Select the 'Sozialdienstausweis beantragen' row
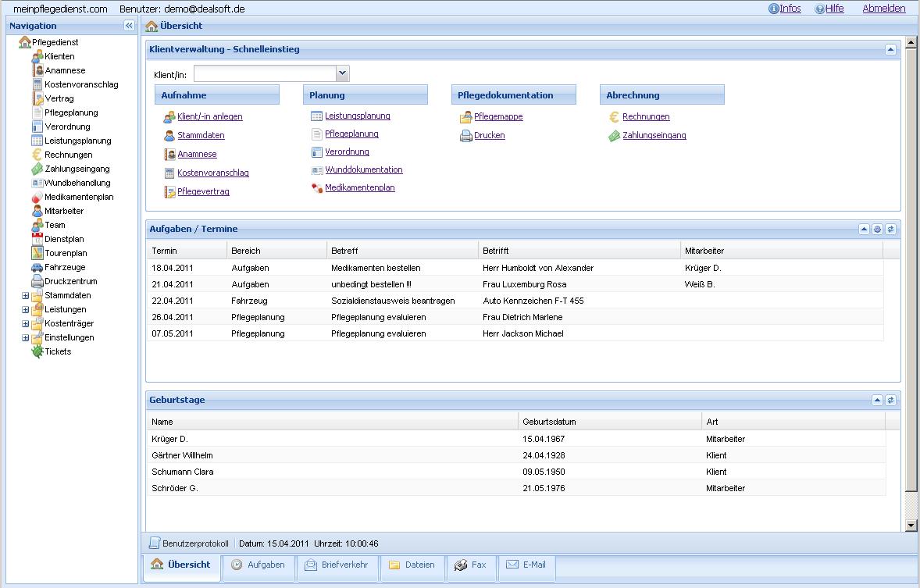920x588 pixels. click(515, 301)
